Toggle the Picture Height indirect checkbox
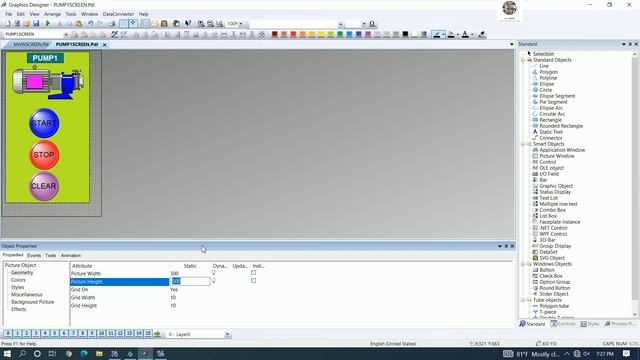The width and height of the screenshot is (640, 360). pyautogui.click(x=253, y=281)
